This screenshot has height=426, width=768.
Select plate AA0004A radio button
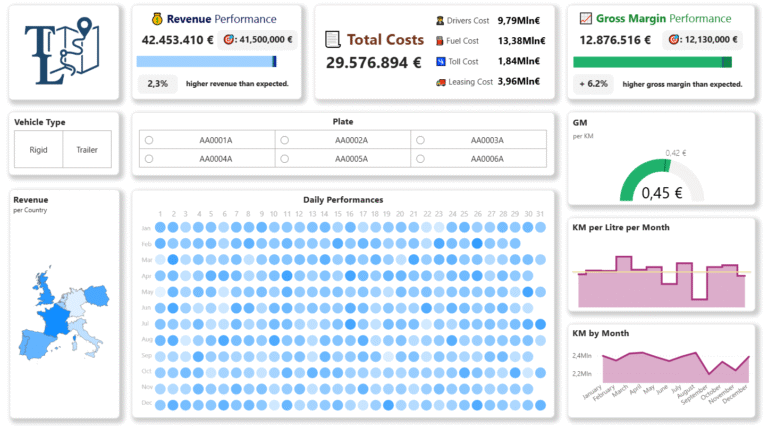tap(149, 158)
